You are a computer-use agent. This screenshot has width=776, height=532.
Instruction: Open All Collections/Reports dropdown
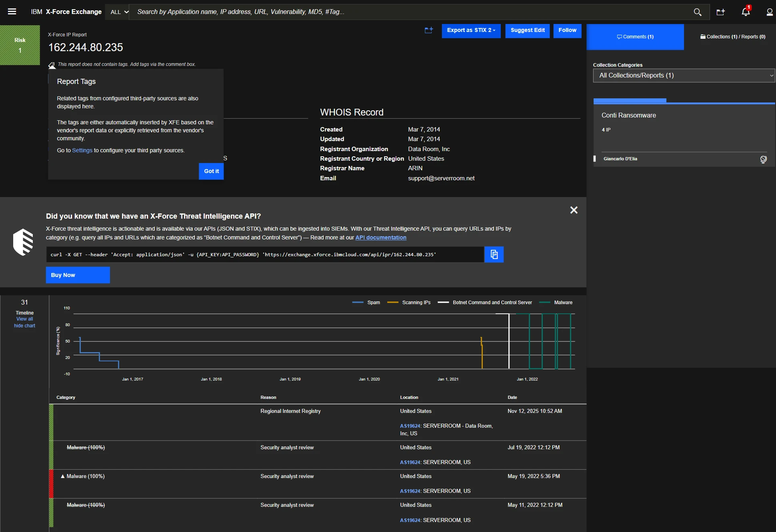[x=684, y=76]
